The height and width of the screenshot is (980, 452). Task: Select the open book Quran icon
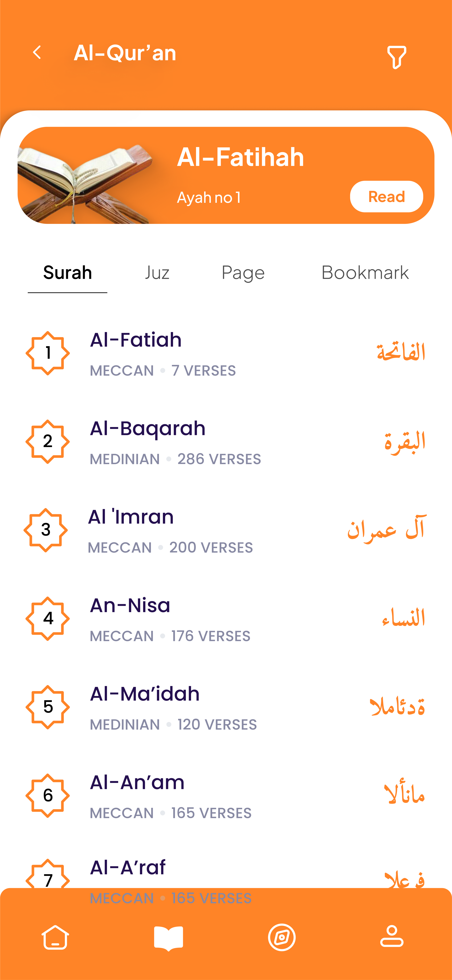click(168, 938)
